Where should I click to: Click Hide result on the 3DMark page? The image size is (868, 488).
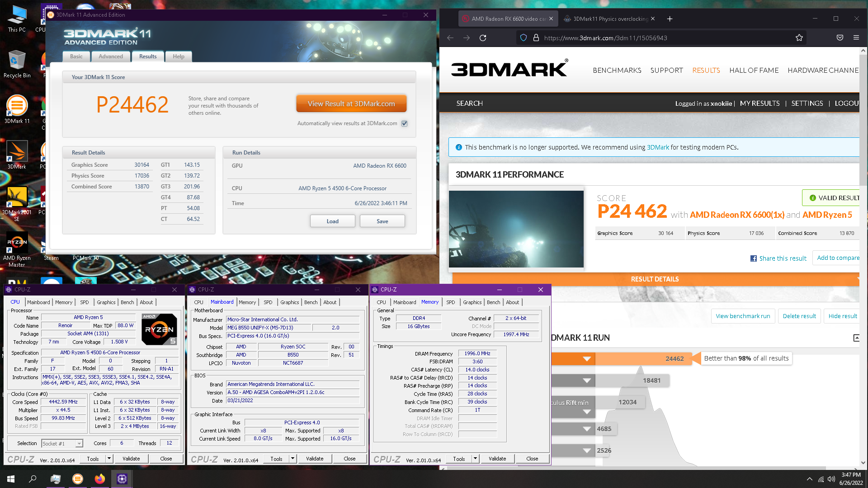coord(842,316)
